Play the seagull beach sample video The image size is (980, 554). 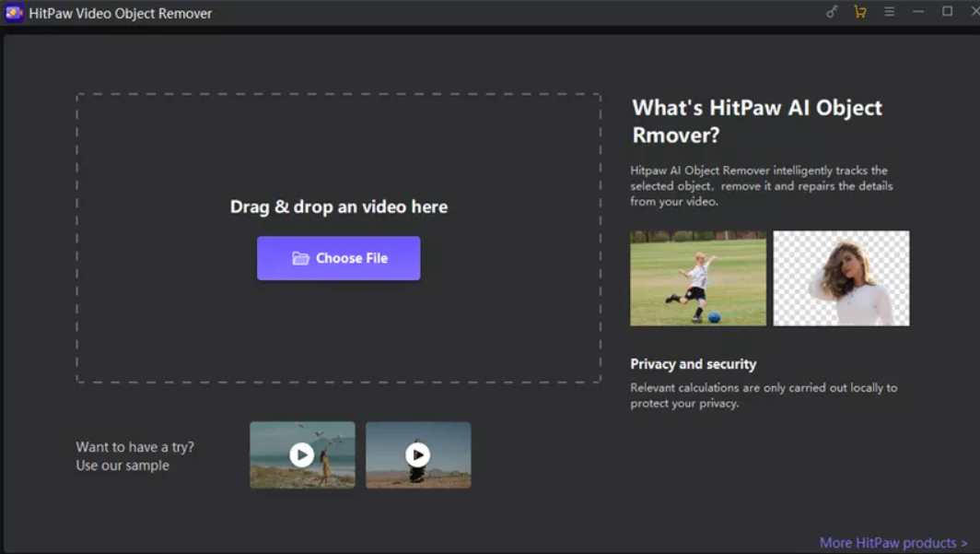pyautogui.click(x=302, y=454)
